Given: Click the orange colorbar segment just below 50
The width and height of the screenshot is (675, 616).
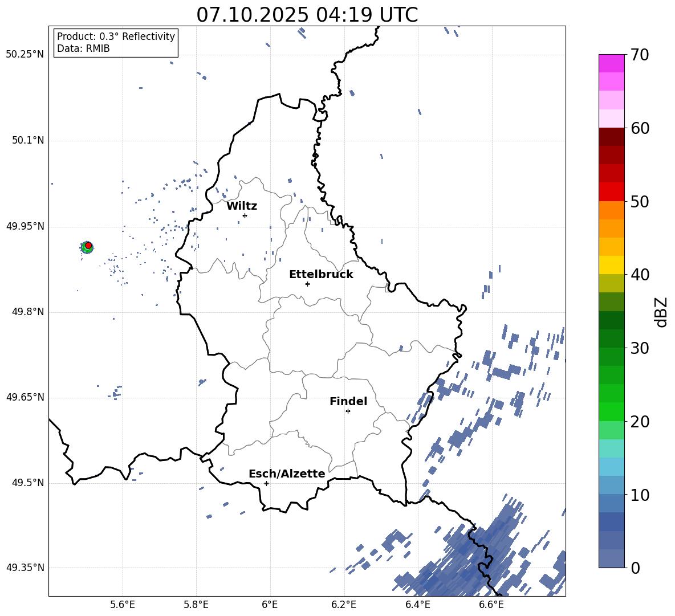Looking at the screenshot, I should tap(611, 210).
